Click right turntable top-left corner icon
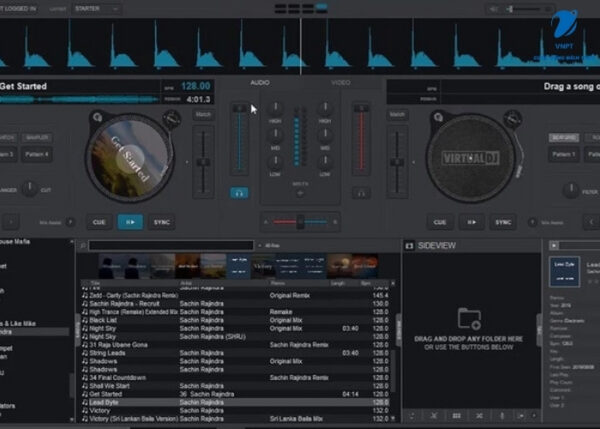Viewport: 600px width, 429px height. 437,117
